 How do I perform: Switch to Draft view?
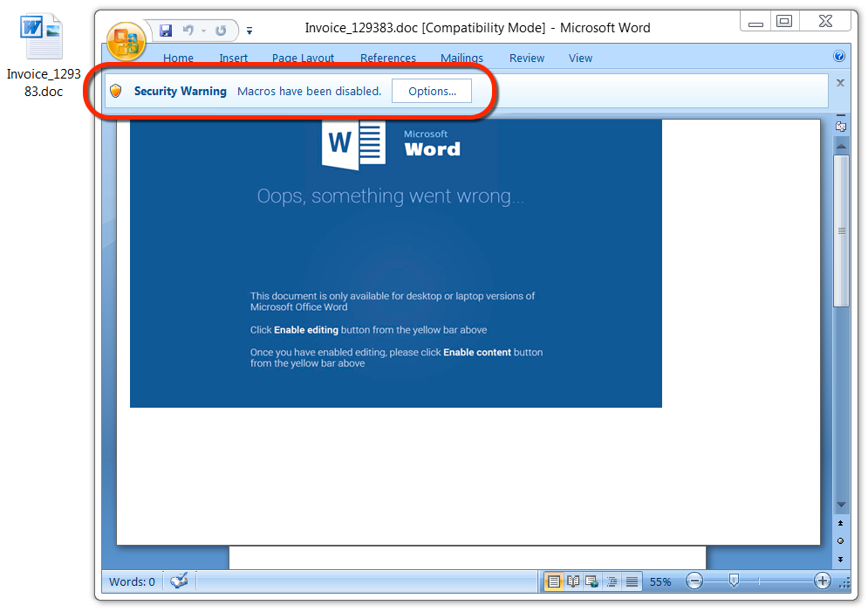[632, 581]
